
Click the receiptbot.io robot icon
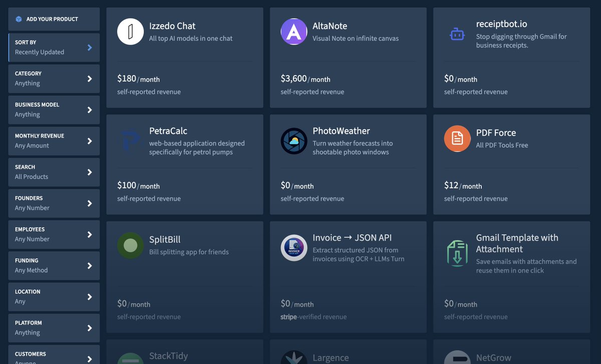tap(457, 34)
